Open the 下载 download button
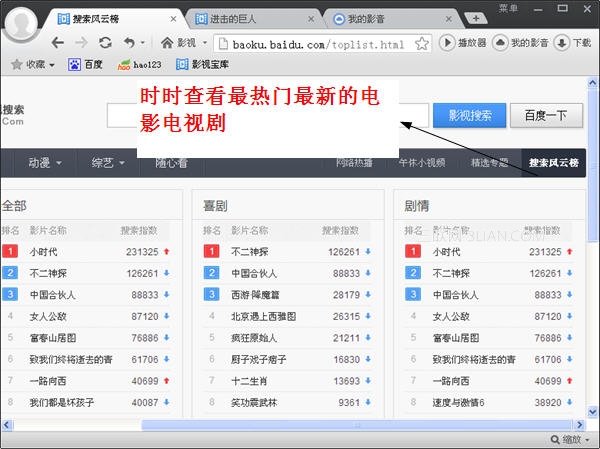This screenshot has height=449, width=600. (573, 43)
